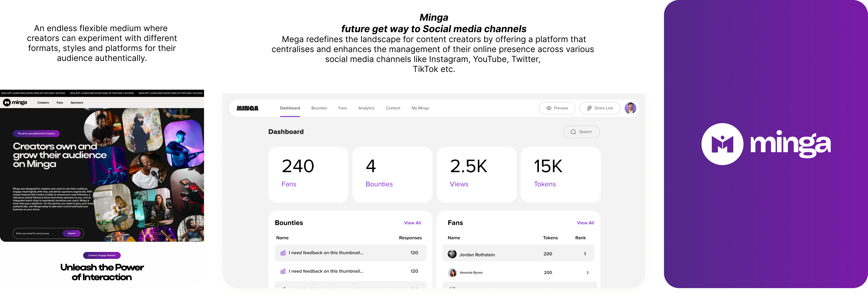Open the My Minga tab
This screenshot has height=297, width=868.
pyautogui.click(x=420, y=108)
